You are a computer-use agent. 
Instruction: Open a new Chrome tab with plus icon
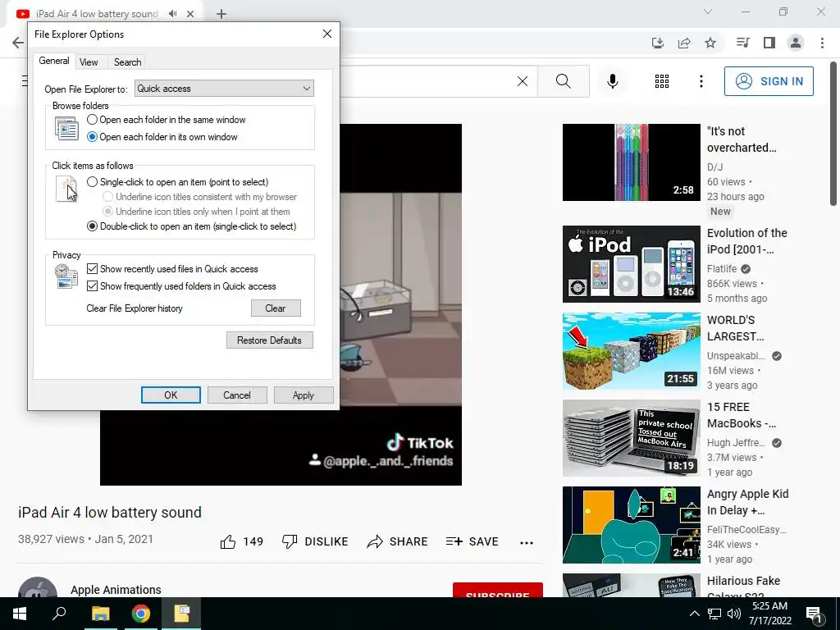point(221,14)
